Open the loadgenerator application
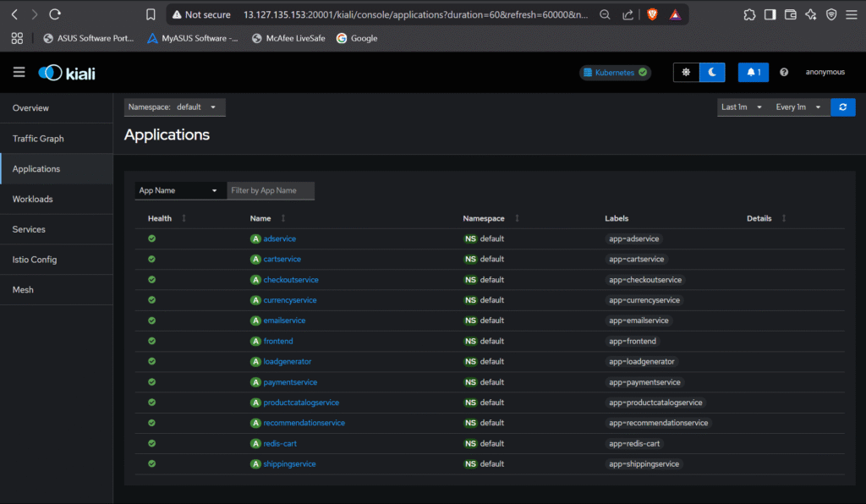 tap(288, 362)
